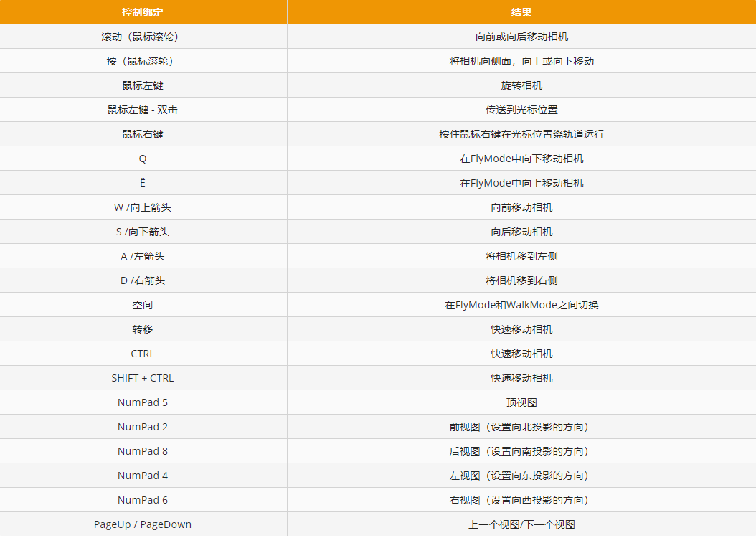Select the PageUp / PageDown cell
The image size is (756, 538).
point(143,524)
